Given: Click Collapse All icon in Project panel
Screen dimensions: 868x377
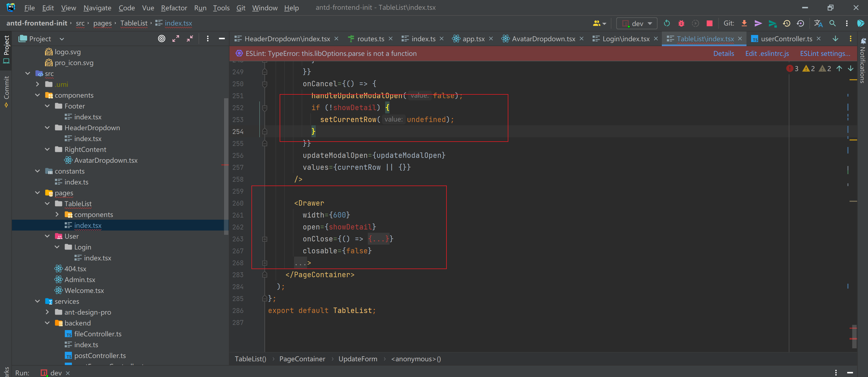Looking at the screenshot, I should click(190, 39).
